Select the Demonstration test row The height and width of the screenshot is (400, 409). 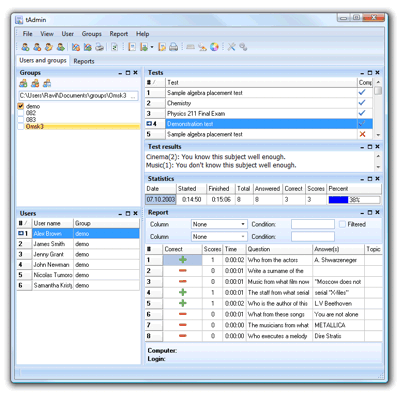259,124
